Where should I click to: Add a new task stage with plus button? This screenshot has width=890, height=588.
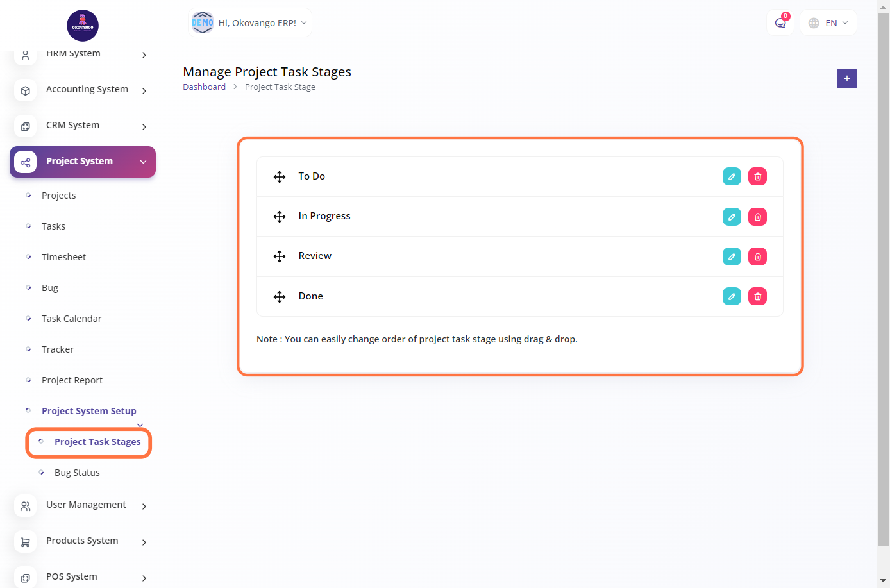846,78
